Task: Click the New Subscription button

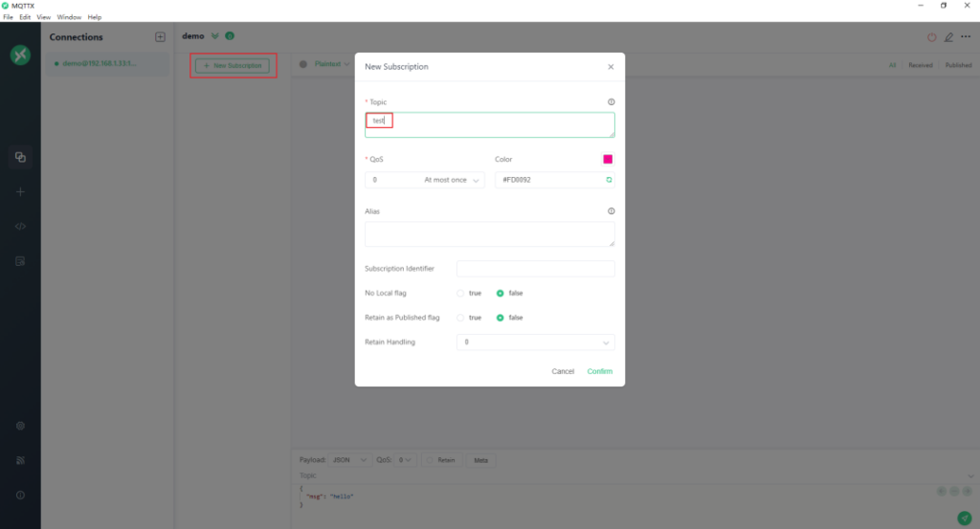Action: 233,66
